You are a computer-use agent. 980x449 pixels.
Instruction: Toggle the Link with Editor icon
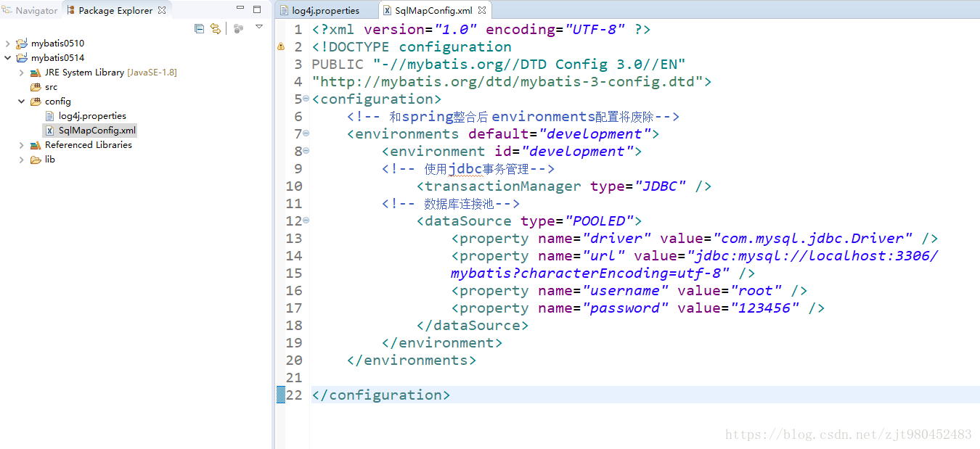coord(216,28)
